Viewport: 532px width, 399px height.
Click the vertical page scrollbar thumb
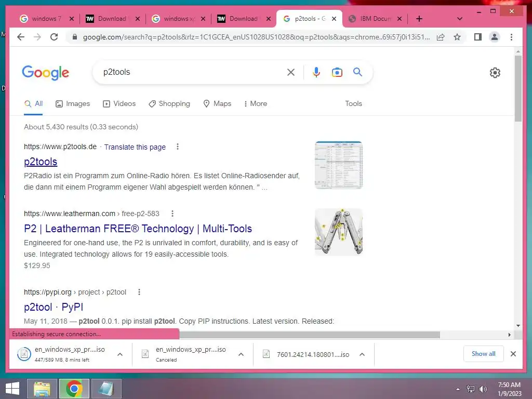518,88
